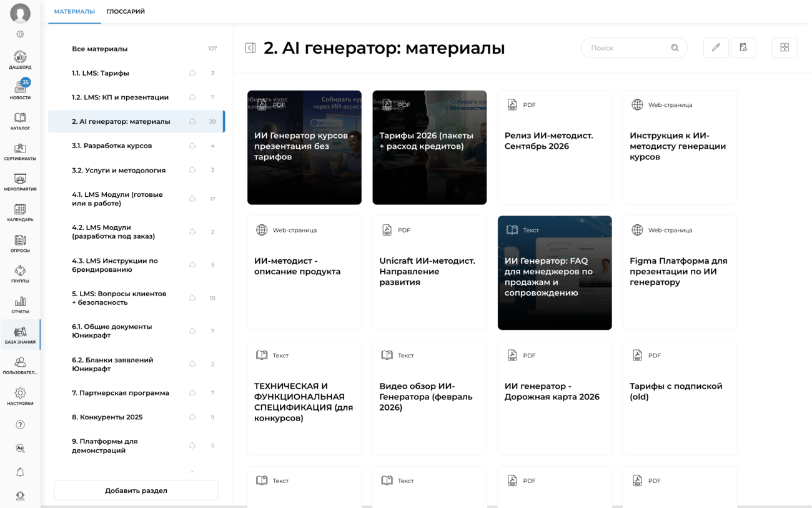Click the document settings icon beside pencil
Image resolution: width=812 pixels, height=508 pixels.
tap(743, 47)
